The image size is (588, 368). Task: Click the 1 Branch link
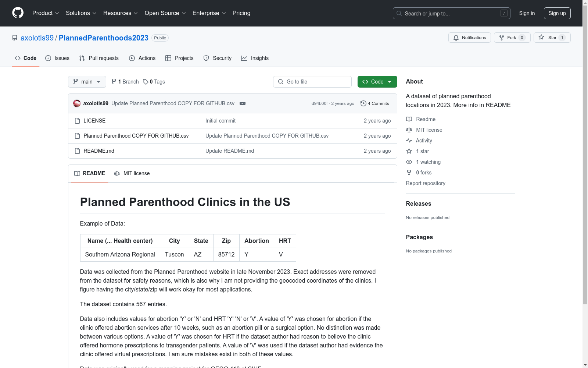click(x=125, y=82)
